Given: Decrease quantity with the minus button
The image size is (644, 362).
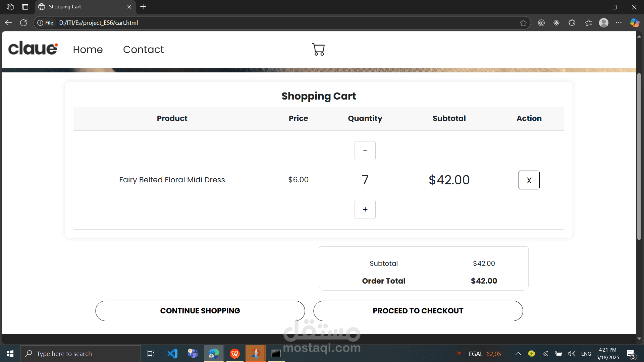Looking at the screenshot, I should tap(365, 151).
